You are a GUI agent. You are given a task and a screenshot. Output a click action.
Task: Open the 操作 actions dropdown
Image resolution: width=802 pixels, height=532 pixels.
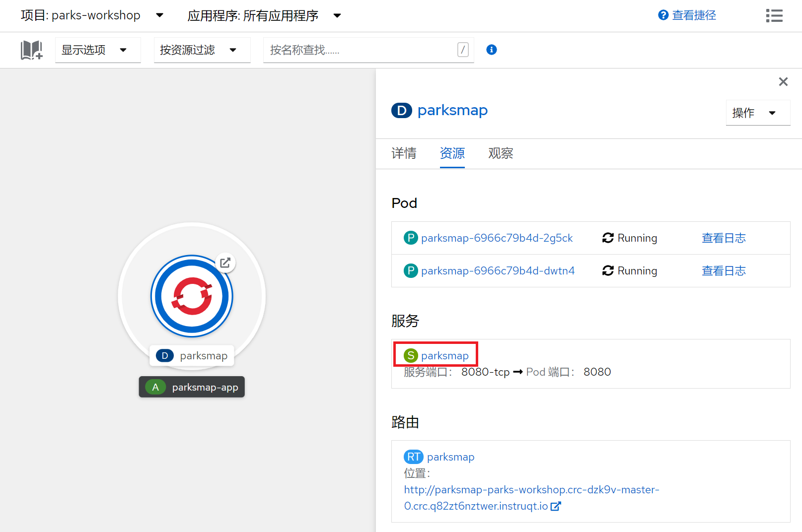(757, 113)
